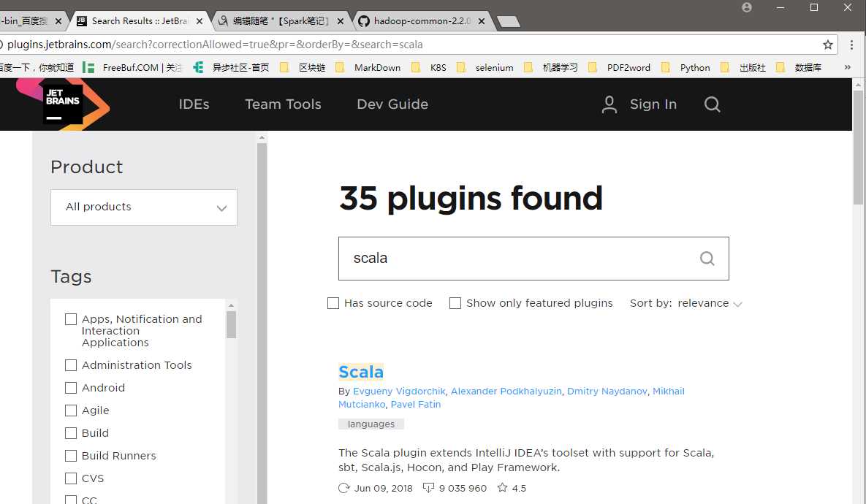Check the Apps, Notification and Interaction tag
Viewport: 866px width, 504px height.
(x=71, y=319)
